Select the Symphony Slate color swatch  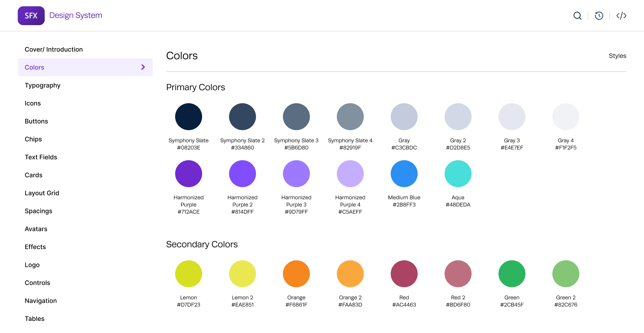click(x=188, y=117)
